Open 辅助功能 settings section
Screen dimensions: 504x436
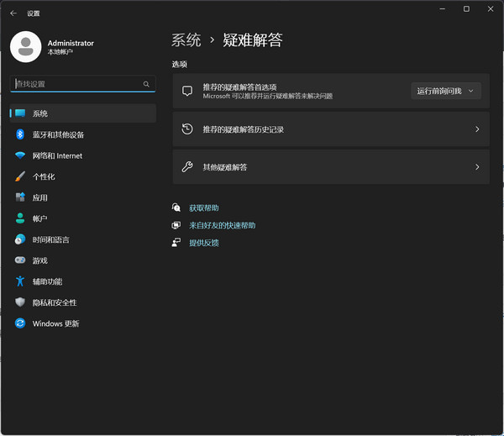click(47, 281)
